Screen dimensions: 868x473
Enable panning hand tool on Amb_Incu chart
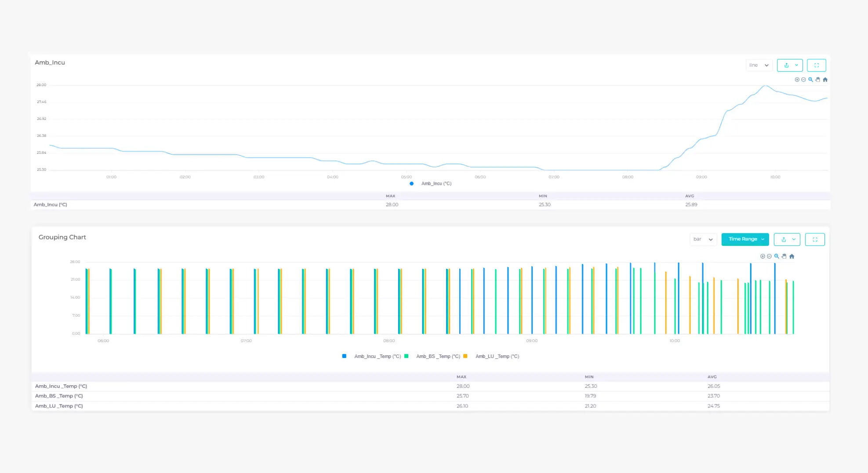817,79
